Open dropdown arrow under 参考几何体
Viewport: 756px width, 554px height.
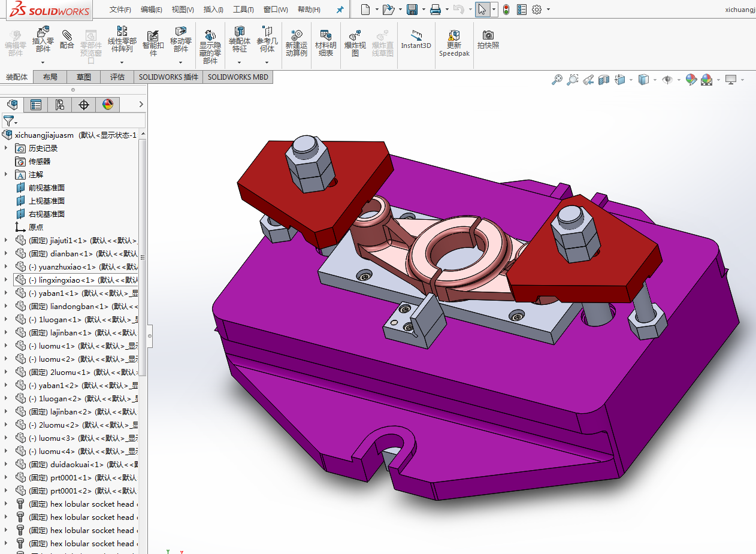coord(267,62)
